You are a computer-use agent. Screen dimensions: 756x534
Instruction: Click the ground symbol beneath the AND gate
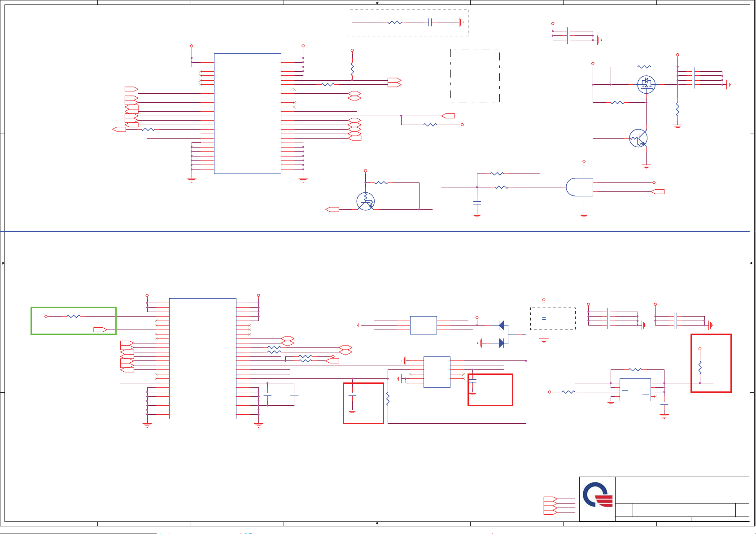(x=584, y=216)
